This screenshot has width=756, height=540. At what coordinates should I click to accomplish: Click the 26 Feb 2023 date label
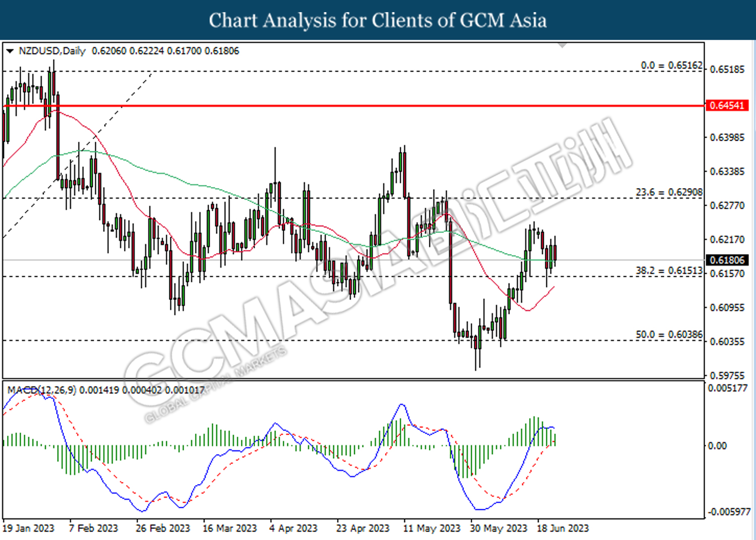[163, 528]
